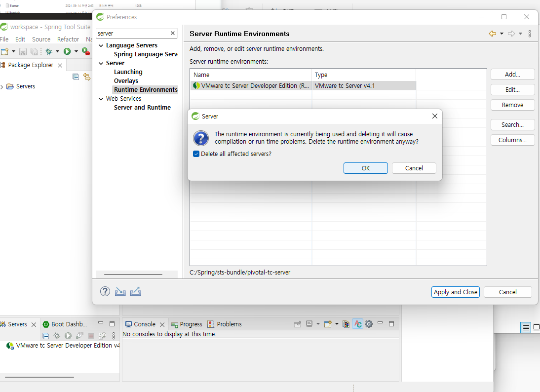Collapse the Language Servers tree node
540x392 pixels.
tap(101, 45)
